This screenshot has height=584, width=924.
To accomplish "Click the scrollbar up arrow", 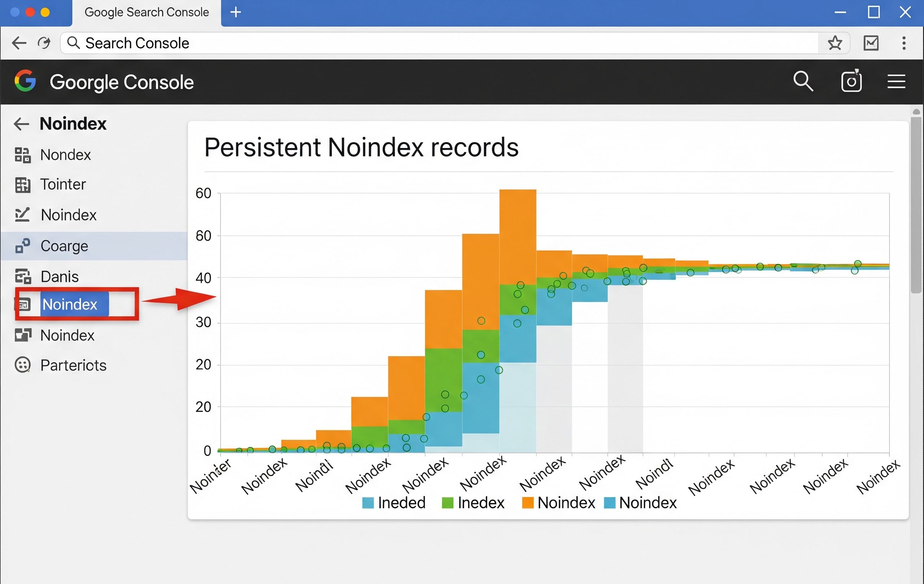I will [x=916, y=111].
